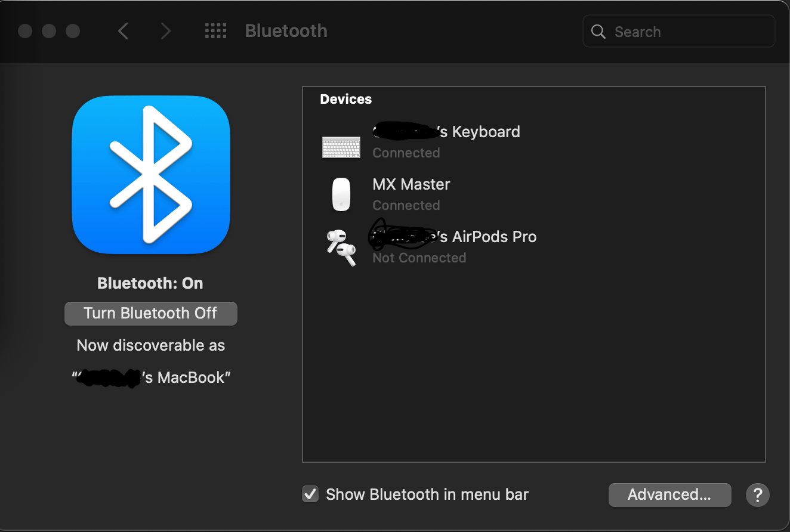Screen dimensions: 790x532
Task: Select the AirPods Pro device icon
Action: tap(341, 247)
